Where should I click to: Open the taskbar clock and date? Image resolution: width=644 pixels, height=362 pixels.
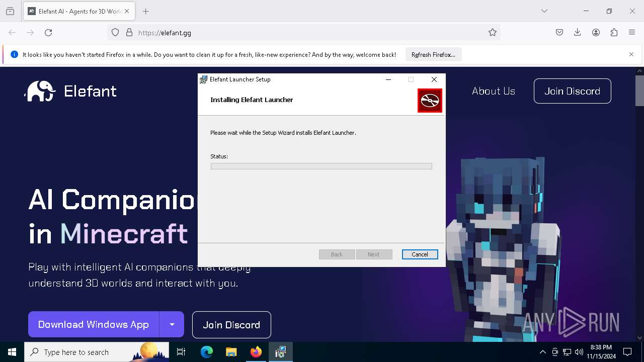[x=601, y=352]
